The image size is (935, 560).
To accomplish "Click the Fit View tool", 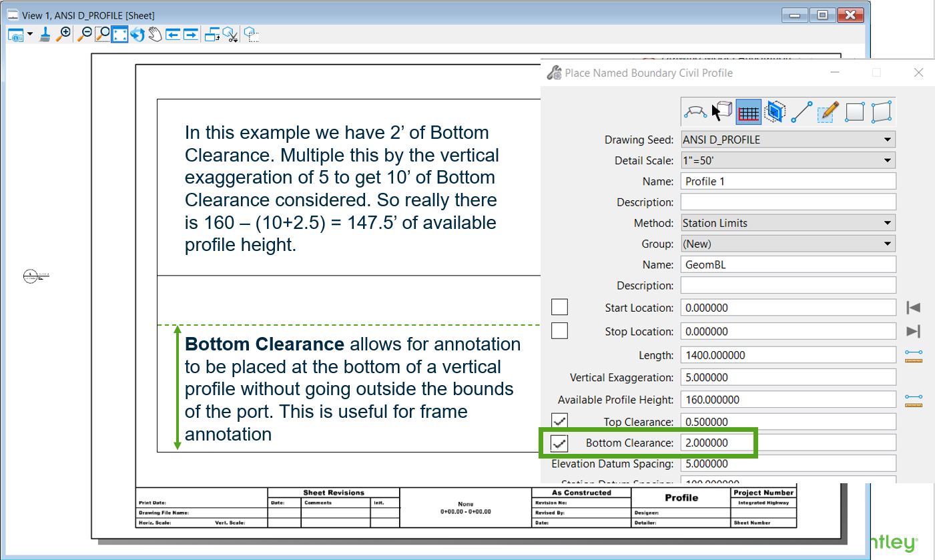I will [119, 35].
